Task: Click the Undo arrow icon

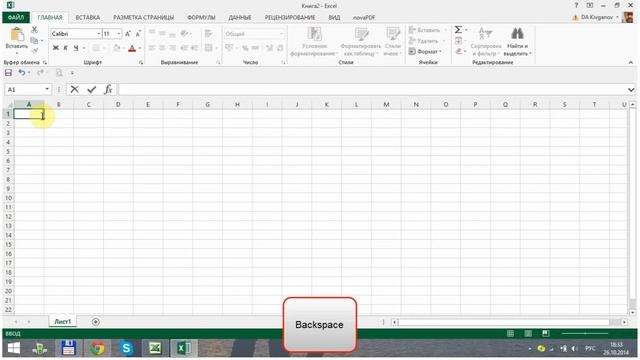Action: tap(22, 73)
